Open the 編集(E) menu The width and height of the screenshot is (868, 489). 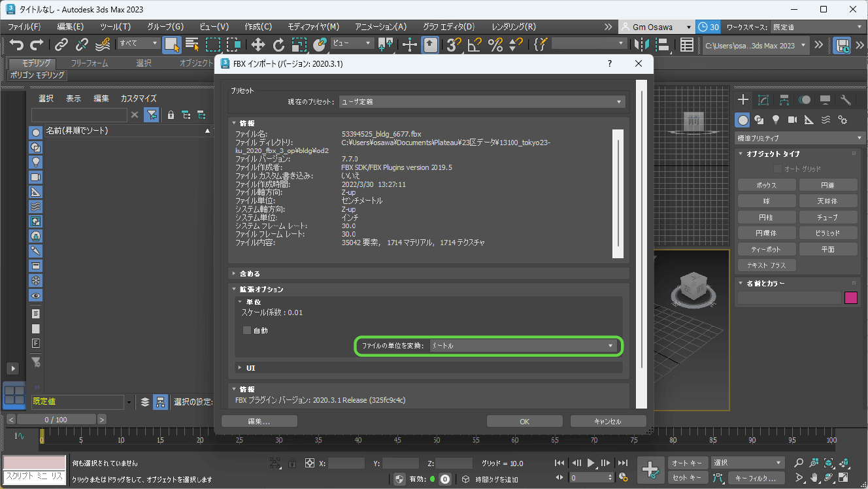coord(71,27)
